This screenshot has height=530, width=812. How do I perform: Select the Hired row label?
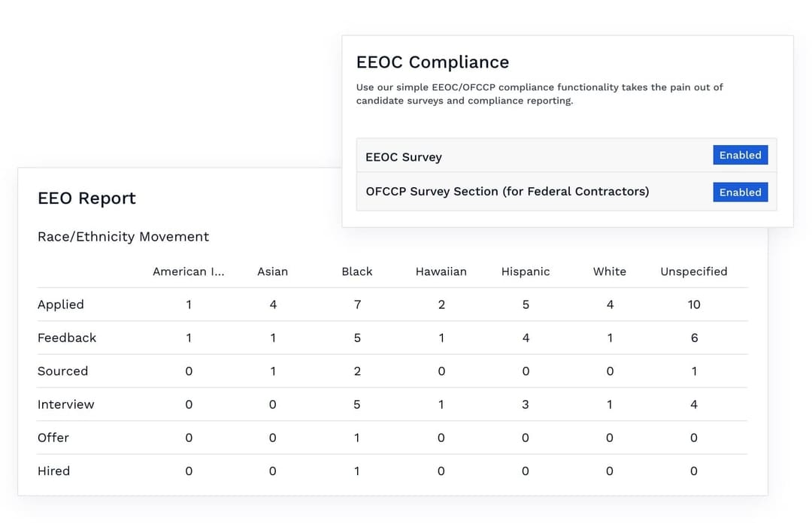53,471
